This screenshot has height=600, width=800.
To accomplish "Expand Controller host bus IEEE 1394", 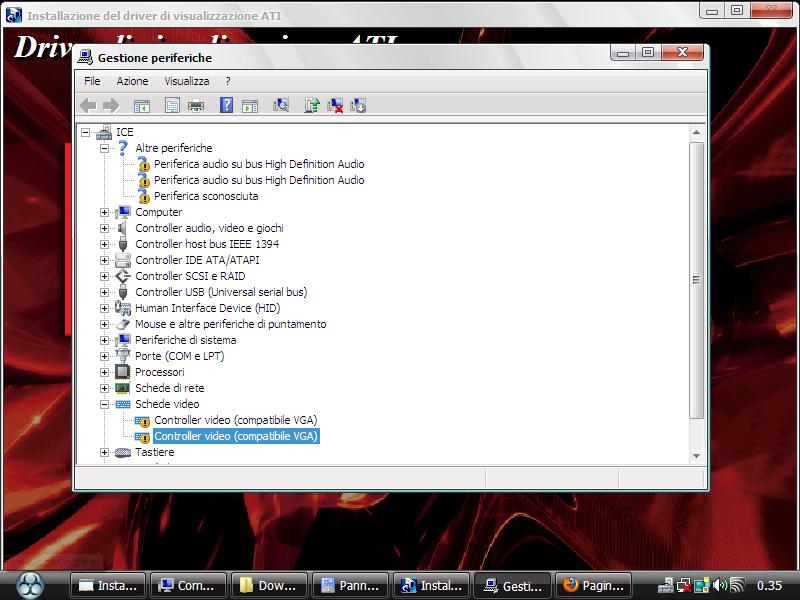I will click(105, 244).
